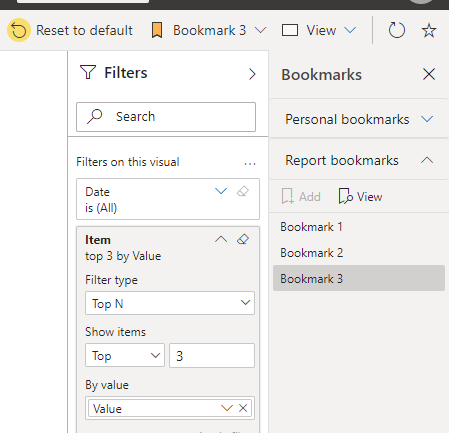449x433 pixels.
Task: Remove the Value field with X
Action: click(243, 408)
